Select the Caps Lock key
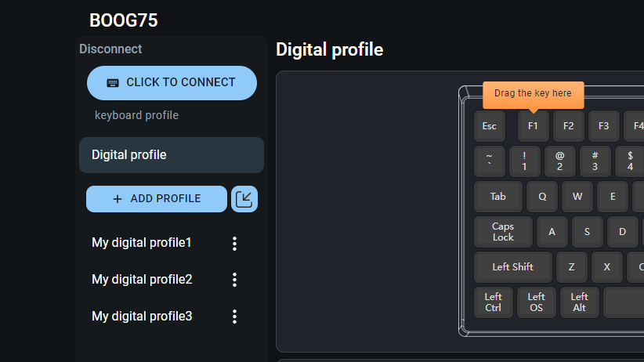Image resolution: width=644 pixels, height=362 pixels. (503, 232)
